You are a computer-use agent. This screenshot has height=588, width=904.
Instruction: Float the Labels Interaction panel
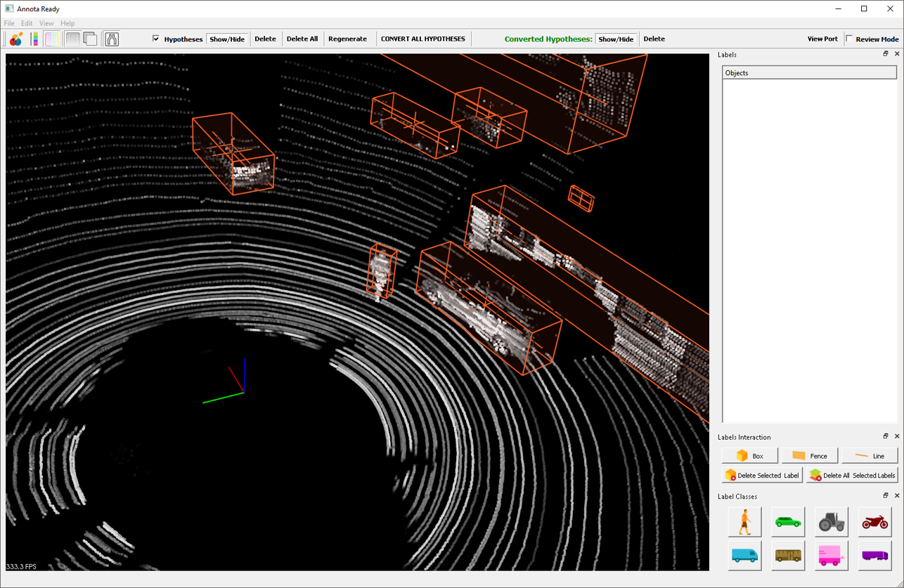[886, 436]
